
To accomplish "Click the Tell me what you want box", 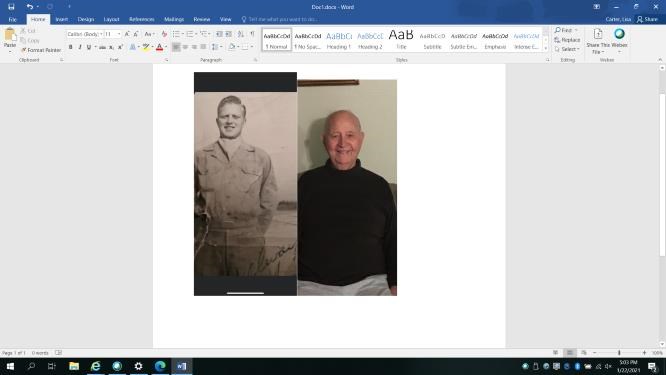I will 282,20.
